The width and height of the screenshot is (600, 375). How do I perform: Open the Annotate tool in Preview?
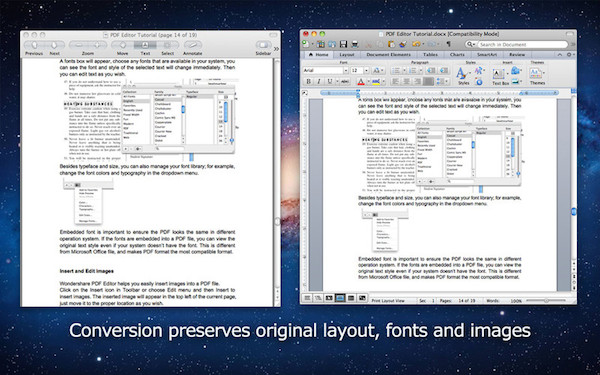click(193, 45)
